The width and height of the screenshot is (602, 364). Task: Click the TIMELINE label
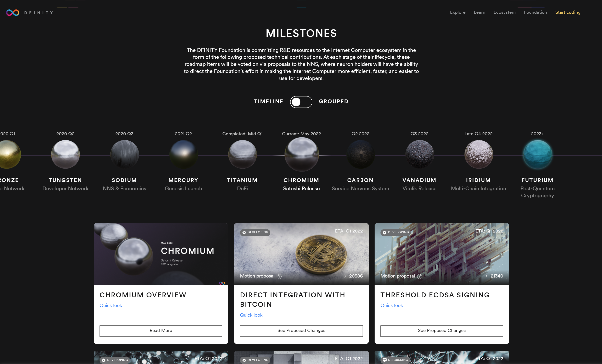tap(269, 101)
